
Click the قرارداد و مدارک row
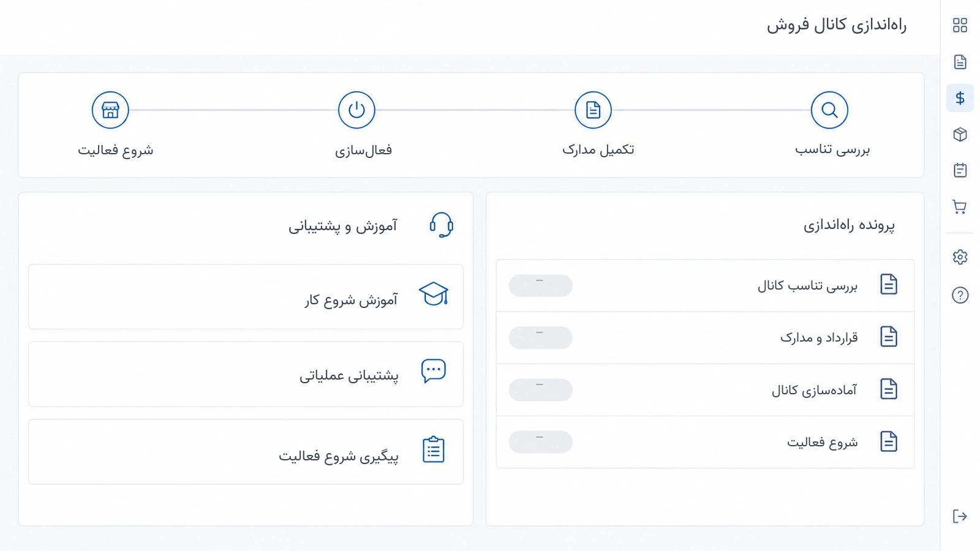coord(705,338)
